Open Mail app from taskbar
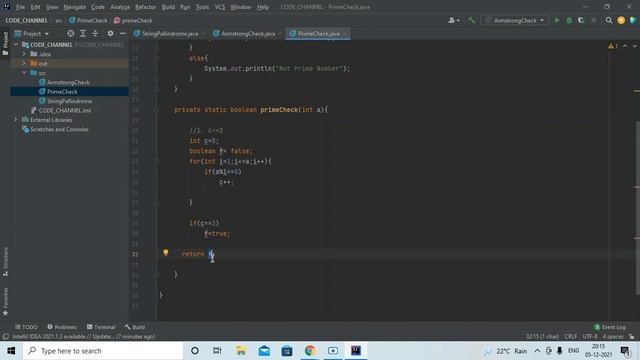Screen dimensions: 640x360 coord(264,351)
